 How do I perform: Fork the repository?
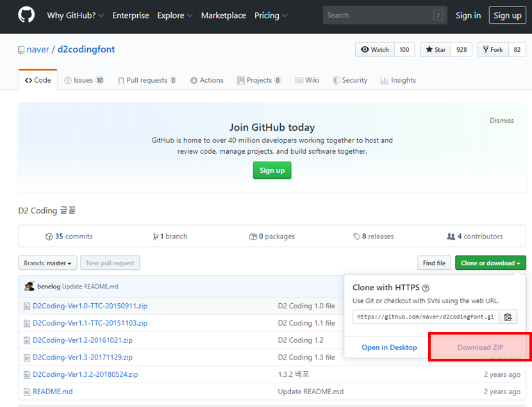click(493, 49)
